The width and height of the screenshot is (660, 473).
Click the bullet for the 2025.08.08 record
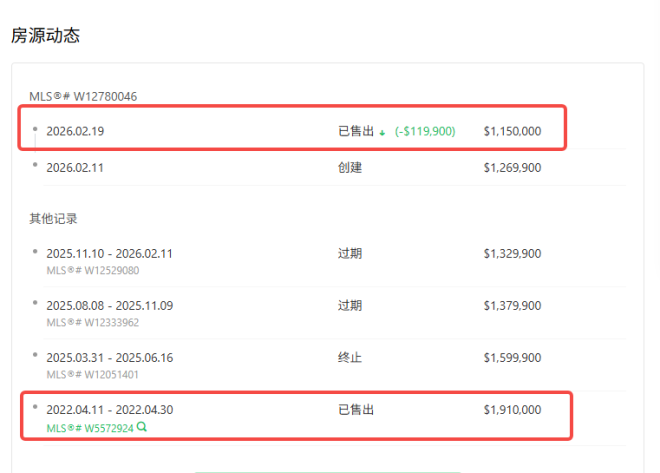(x=35, y=304)
